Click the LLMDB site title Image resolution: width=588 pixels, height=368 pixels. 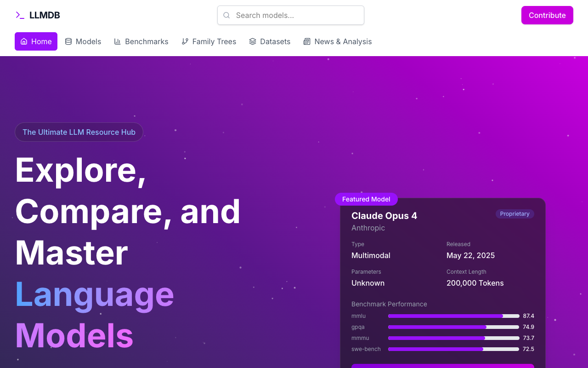[45, 15]
